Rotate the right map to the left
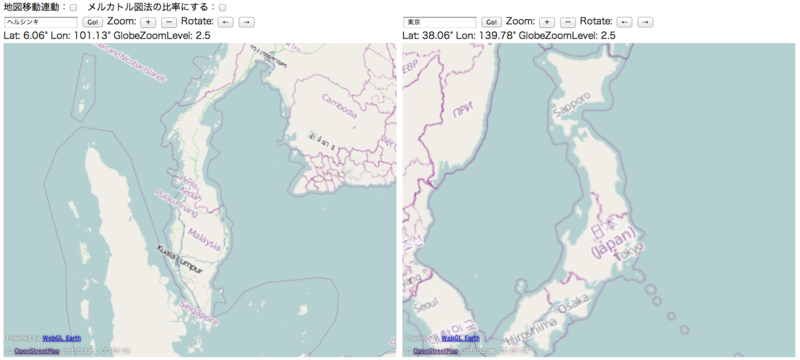Viewport: 800px width, 360px height. click(x=624, y=22)
